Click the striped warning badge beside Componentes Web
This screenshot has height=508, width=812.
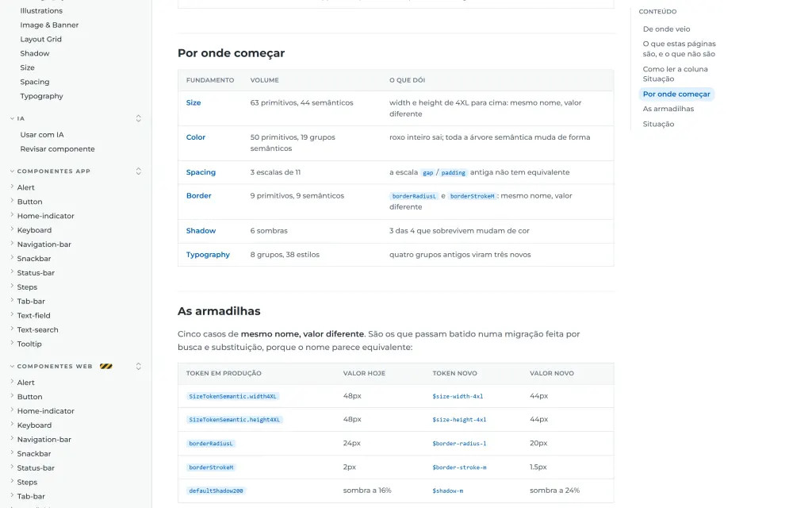[105, 367]
